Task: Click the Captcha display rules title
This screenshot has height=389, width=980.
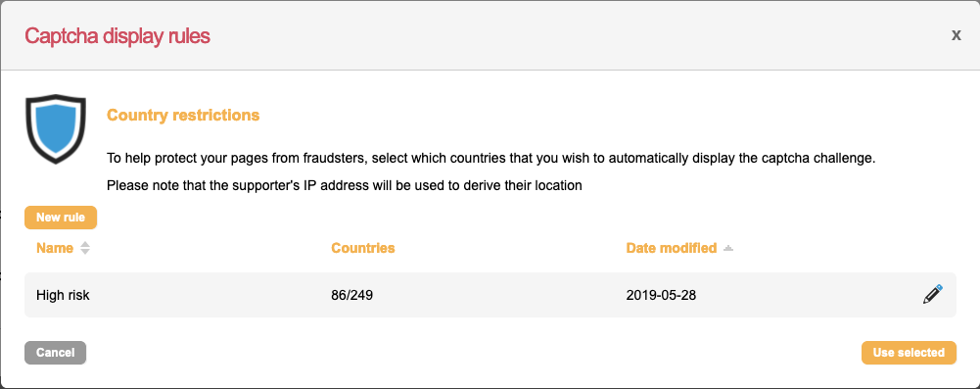Action: pyautogui.click(x=117, y=35)
